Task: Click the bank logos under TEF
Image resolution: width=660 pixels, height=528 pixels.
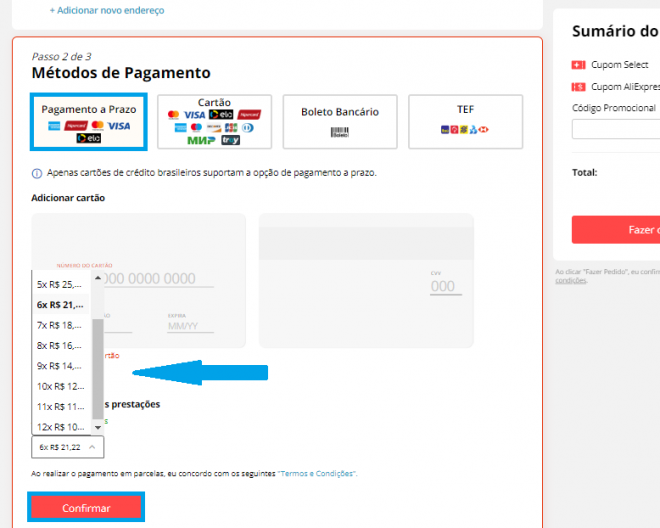Action: (x=465, y=130)
